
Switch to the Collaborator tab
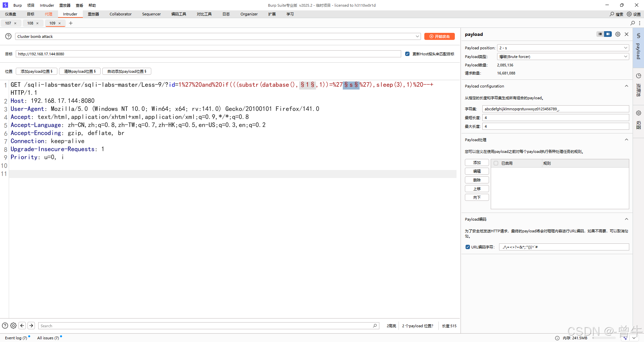point(120,14)
